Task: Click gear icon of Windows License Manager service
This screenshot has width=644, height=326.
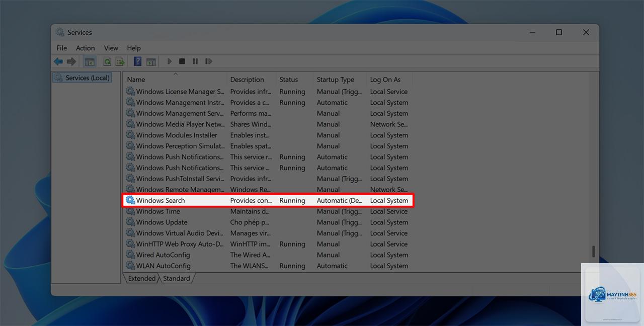Action: (130, 92)
